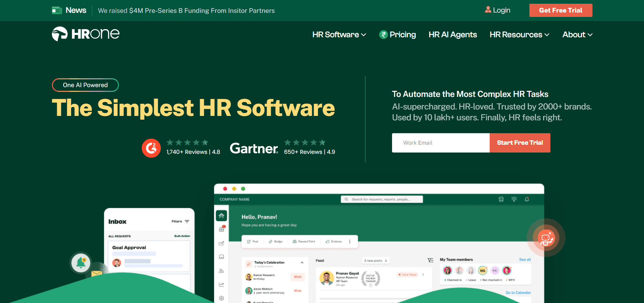
Task: Click the One AI Powered badge
Action: [85, 85]
